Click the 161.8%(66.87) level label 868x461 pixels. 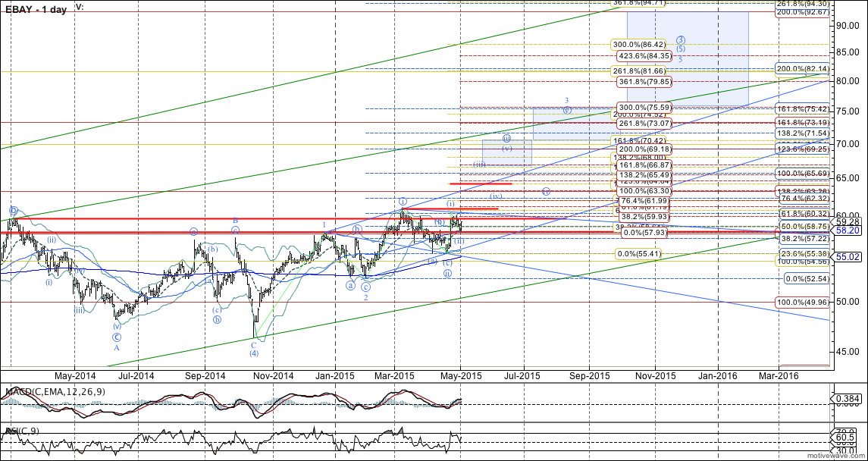644,165
